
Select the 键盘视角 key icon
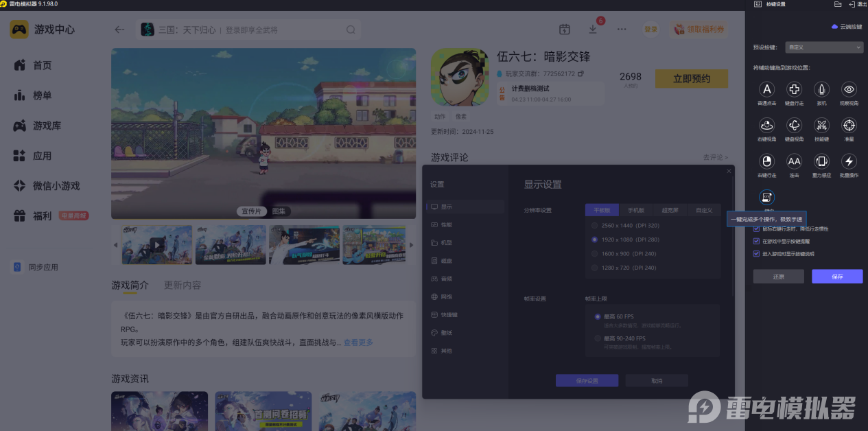pos(794,125)
